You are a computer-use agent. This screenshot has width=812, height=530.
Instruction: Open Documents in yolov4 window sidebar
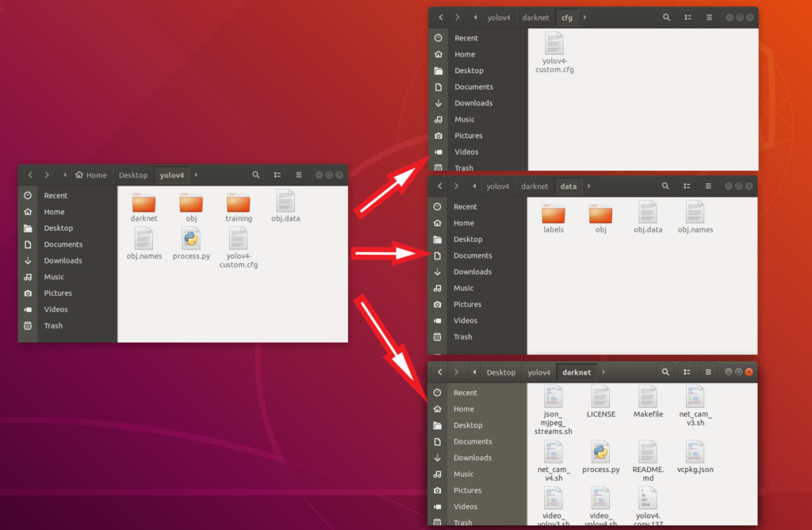63,244
